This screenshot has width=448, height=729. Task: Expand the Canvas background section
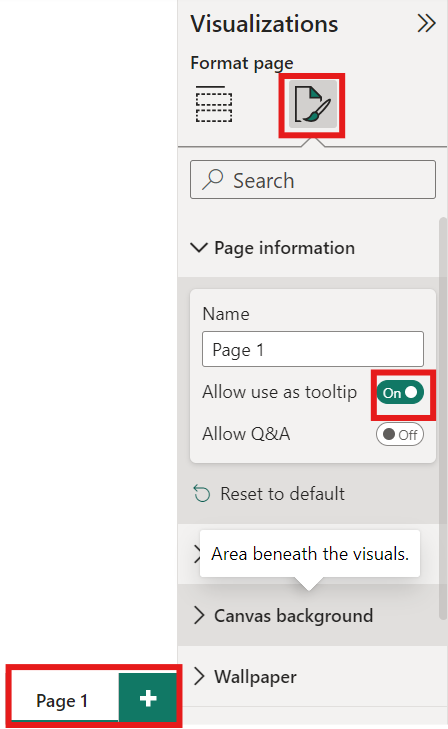[x=199, y=615]
